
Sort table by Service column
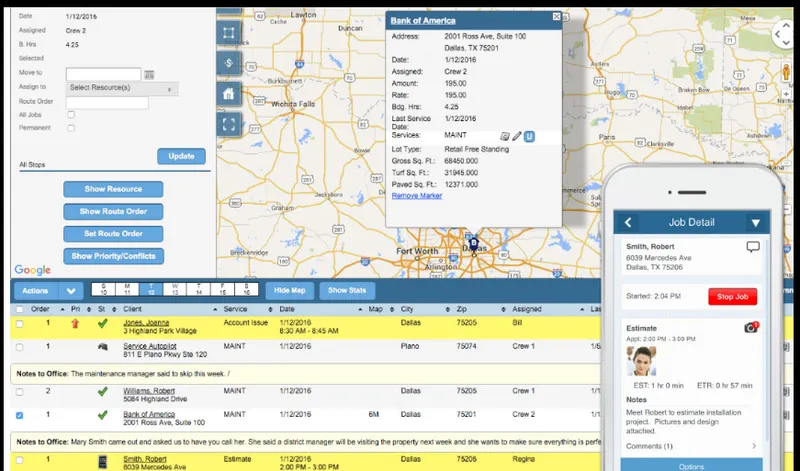click(x=235, y=309)
